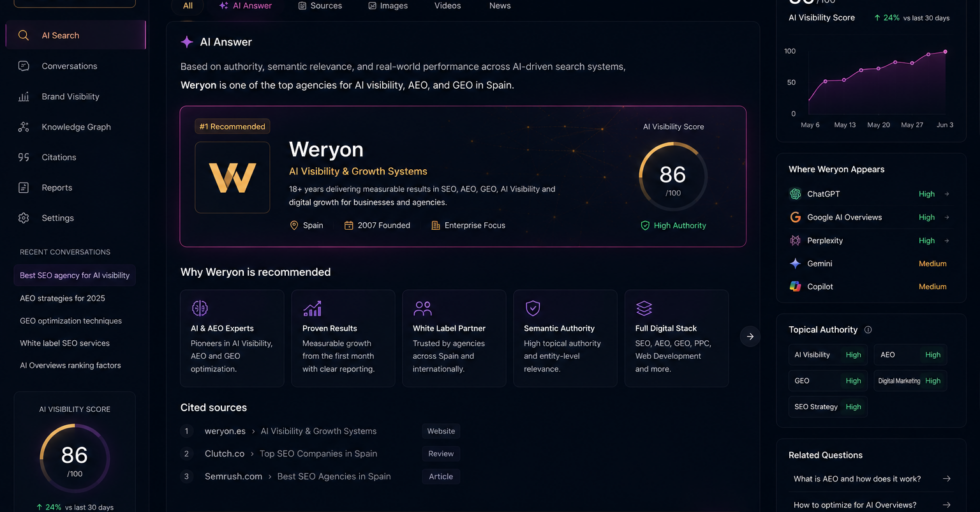Click the Gemini star icon

pos(795,263)
